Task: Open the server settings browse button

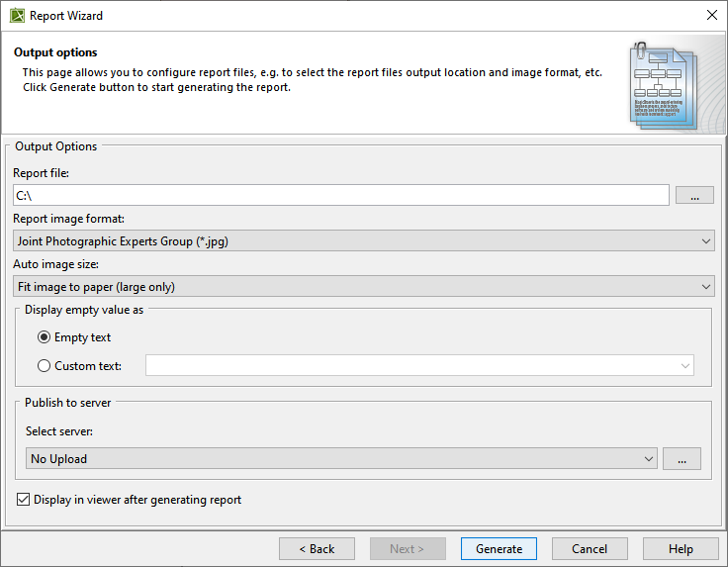Action: 682,459
